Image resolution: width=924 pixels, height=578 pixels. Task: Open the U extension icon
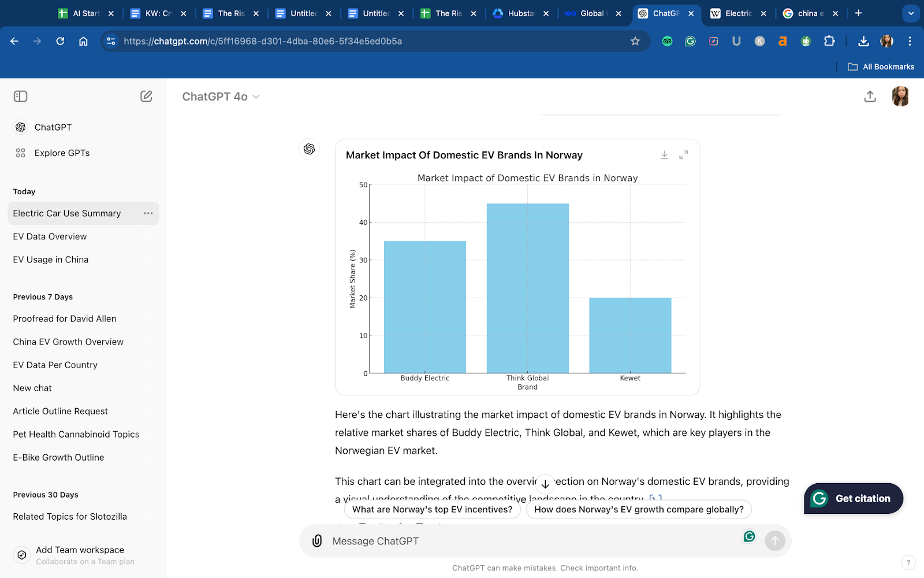(x=736, y=41)
